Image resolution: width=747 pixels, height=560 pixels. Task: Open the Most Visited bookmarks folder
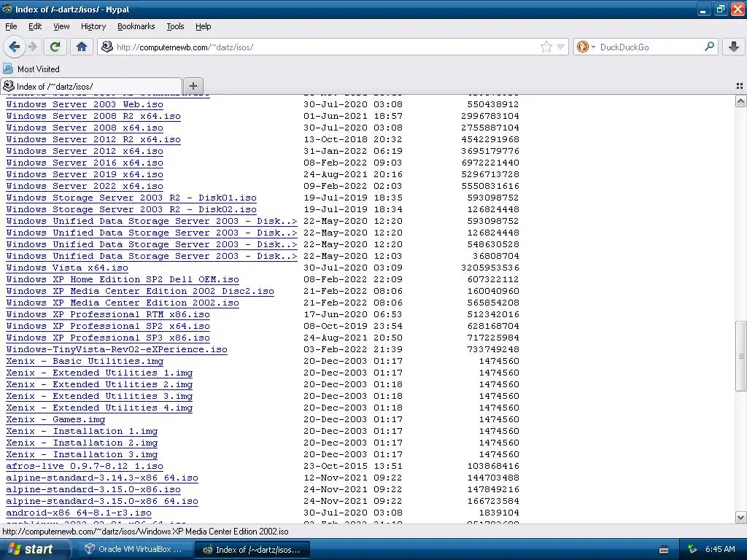(x=31, y=69)
